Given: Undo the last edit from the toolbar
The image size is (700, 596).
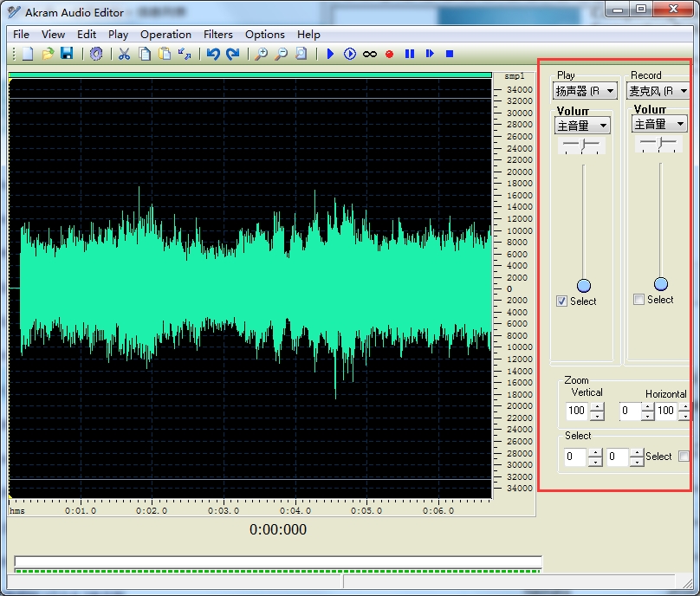Looking at the screenshot, I should click(213, 54).
